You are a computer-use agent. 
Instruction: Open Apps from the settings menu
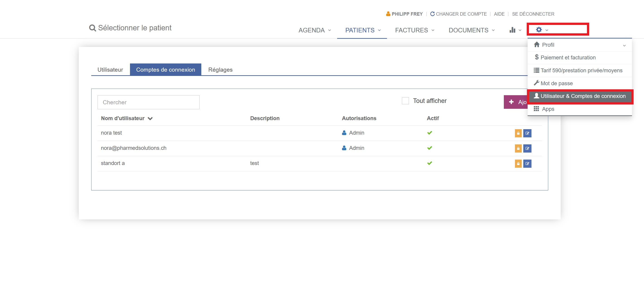pos(579,109)
